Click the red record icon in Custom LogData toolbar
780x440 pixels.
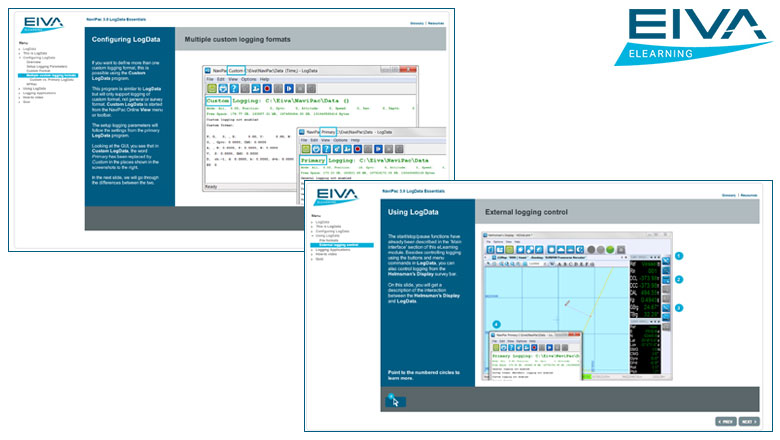(x=267, y=88)
